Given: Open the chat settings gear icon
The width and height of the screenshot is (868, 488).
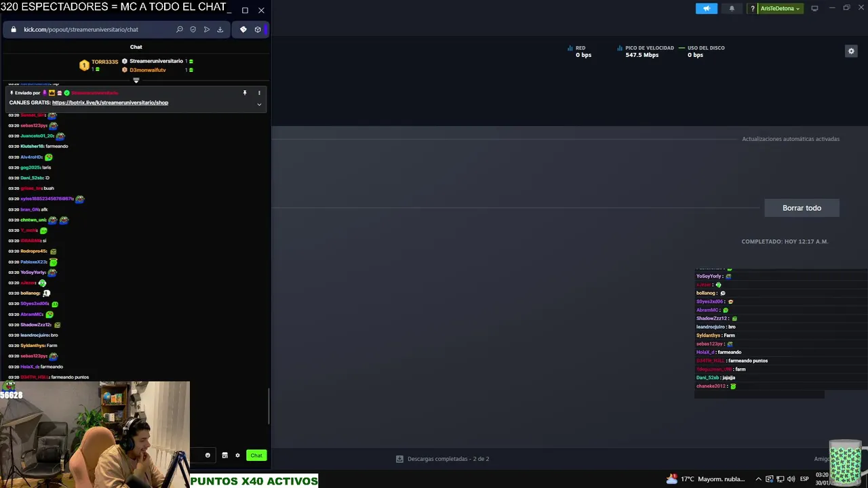Looking at the screenshot, I should tap(237, 455).
